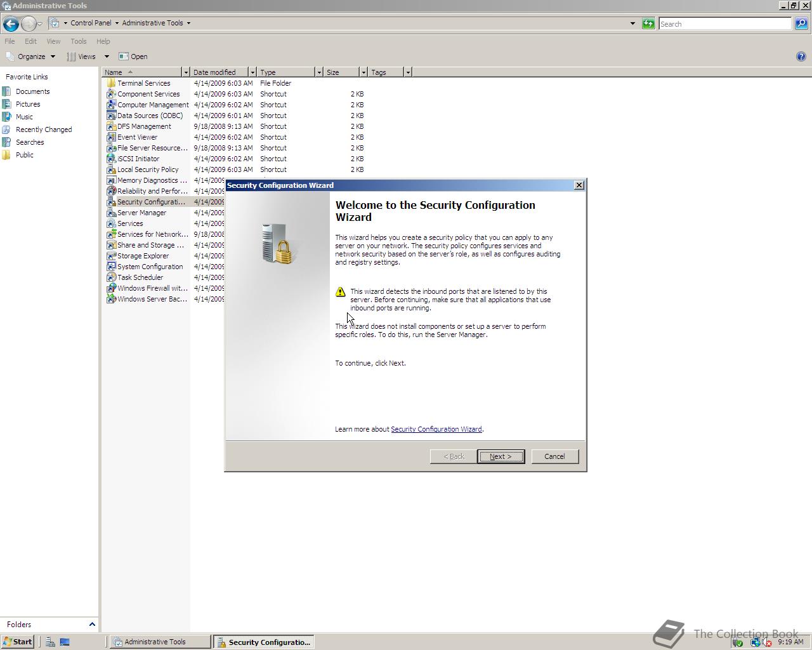812x650 pixels.
Task: Click the refresh address bar icon
Action: tap(648, 23)
